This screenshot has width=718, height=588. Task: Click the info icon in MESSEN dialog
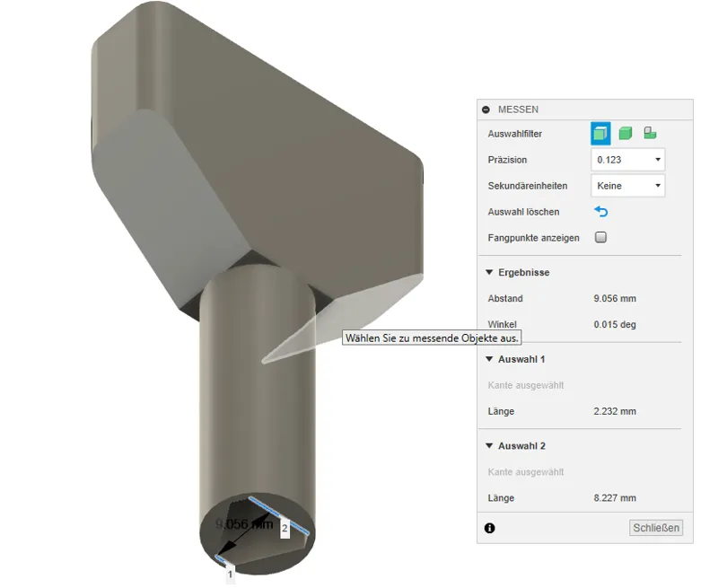[x=489, y=528]
